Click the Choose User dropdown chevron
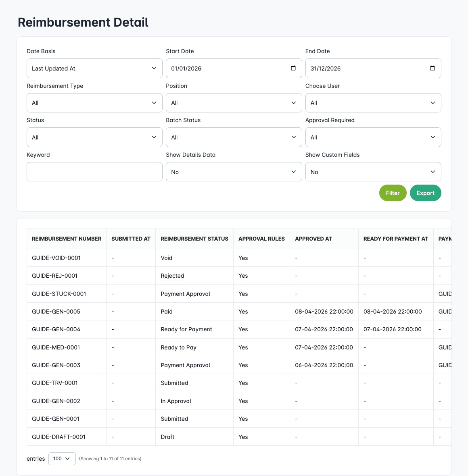Screen dimensions: 468x476 434,103
